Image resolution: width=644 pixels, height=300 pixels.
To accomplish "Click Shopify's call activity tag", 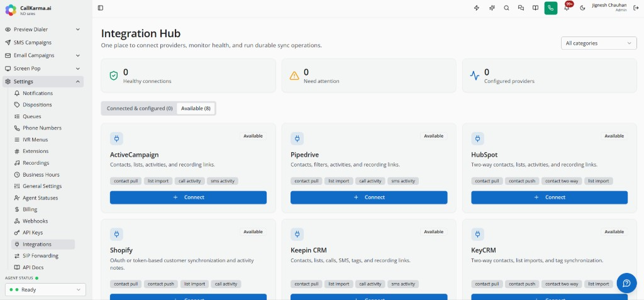I will click(226, 284).
